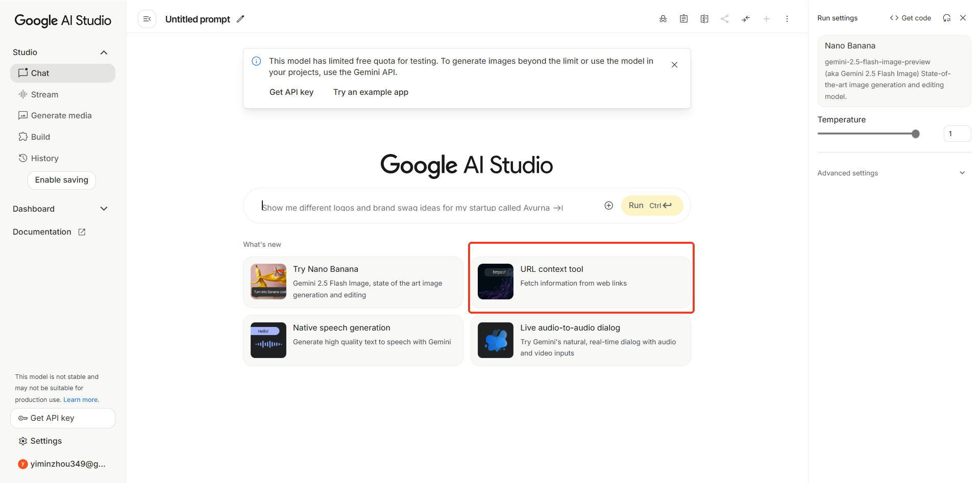This screenshot has height=483, width=980.
Task: Click the system instructions clipboard icon
Action: pos(683,18)
